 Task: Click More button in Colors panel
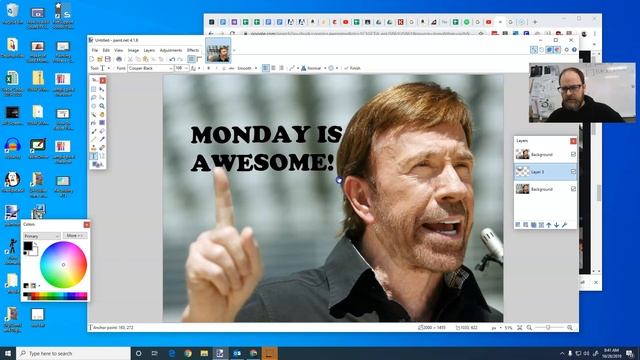point(75,236)
